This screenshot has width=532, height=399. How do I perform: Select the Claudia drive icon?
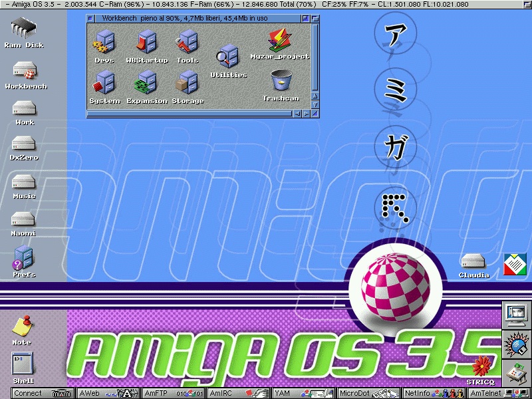(x=473, y=265)
